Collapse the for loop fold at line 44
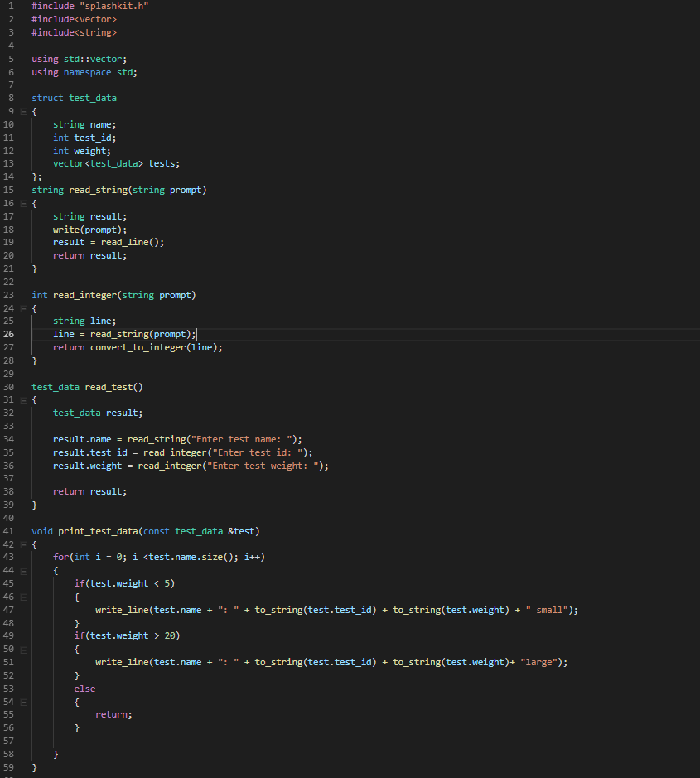 [24, 571]
